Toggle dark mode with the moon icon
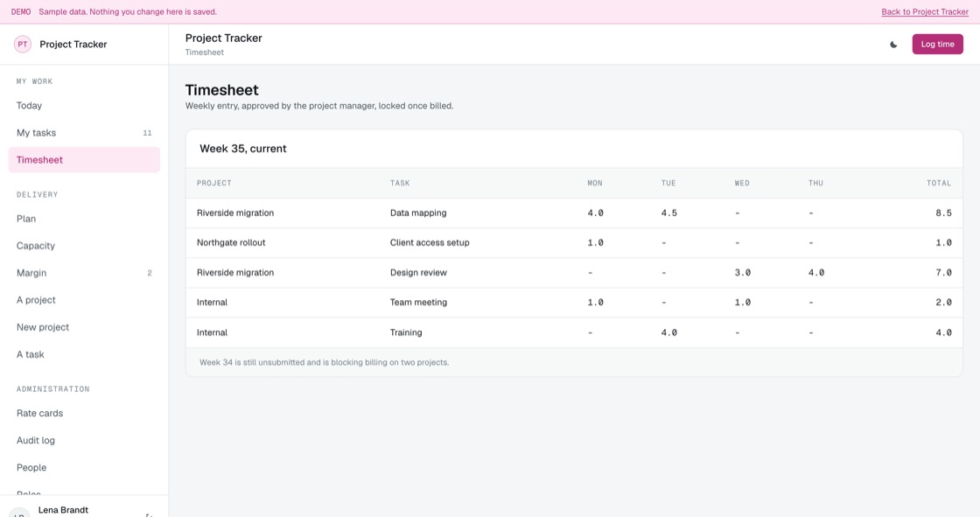980x517 pixels. tap(893, 45)
